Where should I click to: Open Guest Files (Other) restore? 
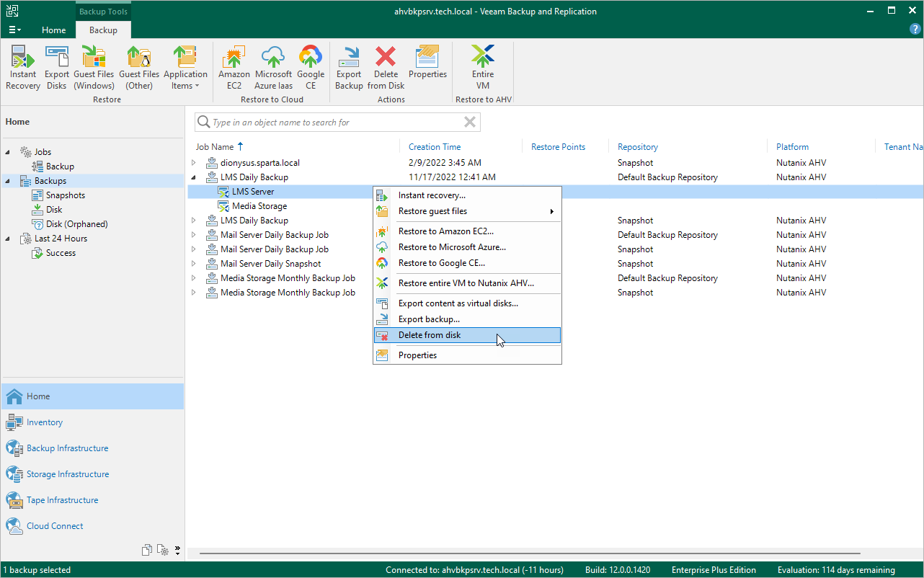pos(139,68)
